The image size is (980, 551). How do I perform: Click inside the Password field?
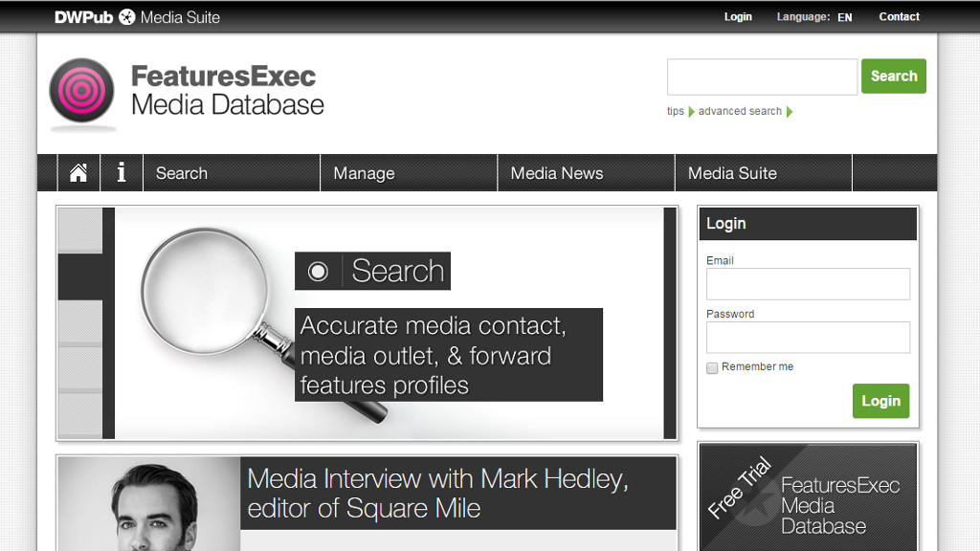point(807,338)
